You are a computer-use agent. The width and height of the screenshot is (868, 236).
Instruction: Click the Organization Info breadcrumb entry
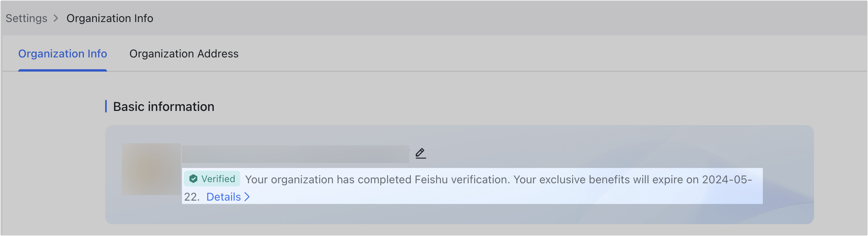point(110,18)
